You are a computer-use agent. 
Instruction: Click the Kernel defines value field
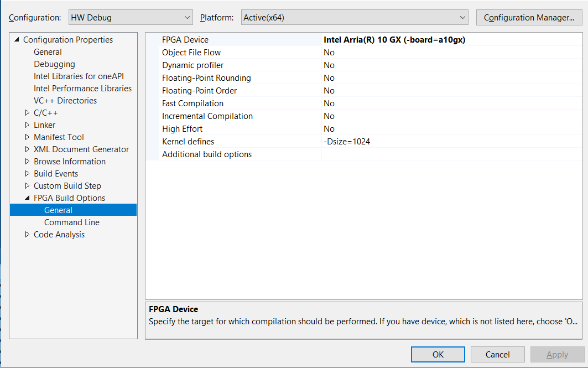point(451,142)
